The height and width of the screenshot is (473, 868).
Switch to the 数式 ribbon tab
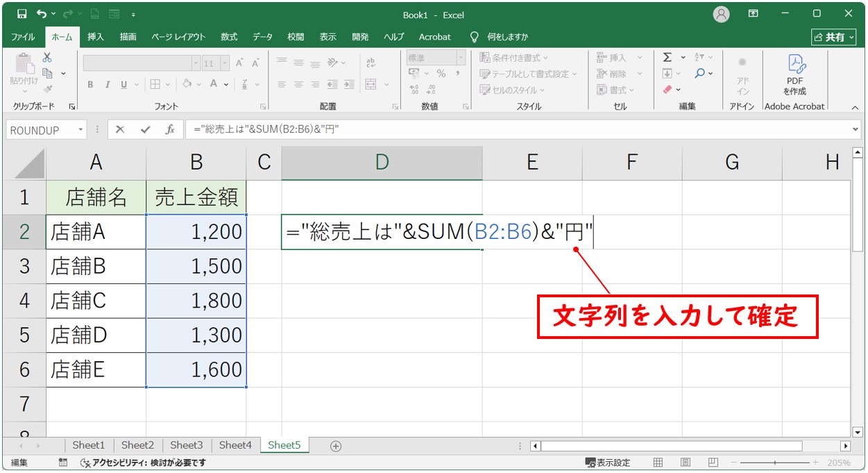pos(228,37)
